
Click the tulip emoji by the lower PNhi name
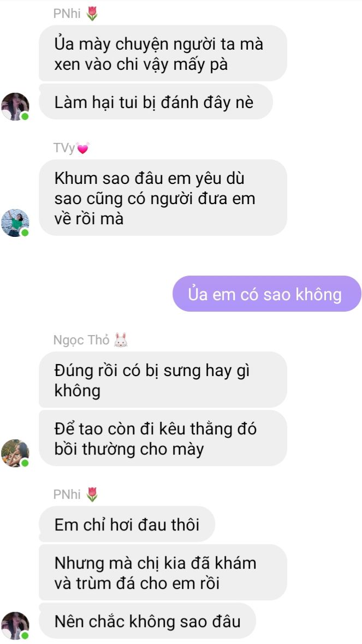[92, 494]
